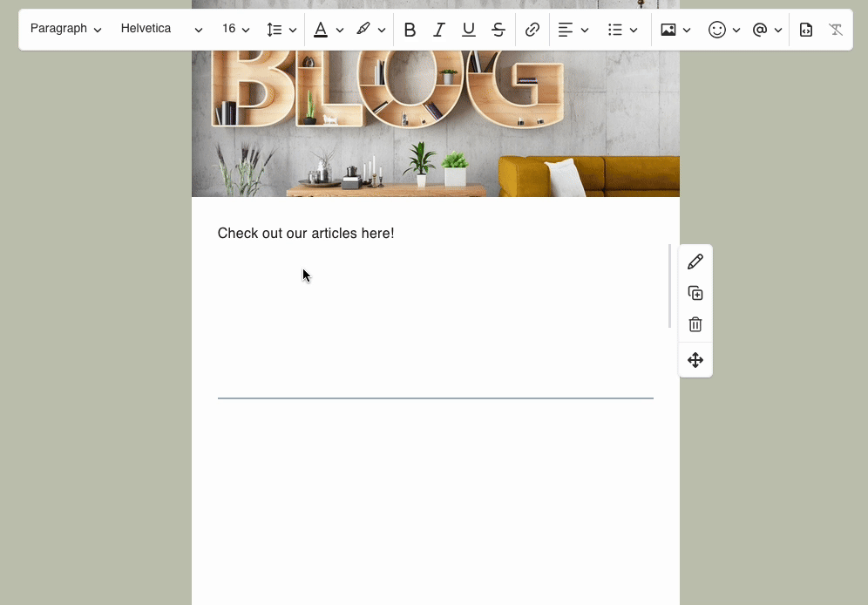The width and height of the screenshot is (868, 605).
Task: Delete the block with trash icon
Action: click(695, 324)
